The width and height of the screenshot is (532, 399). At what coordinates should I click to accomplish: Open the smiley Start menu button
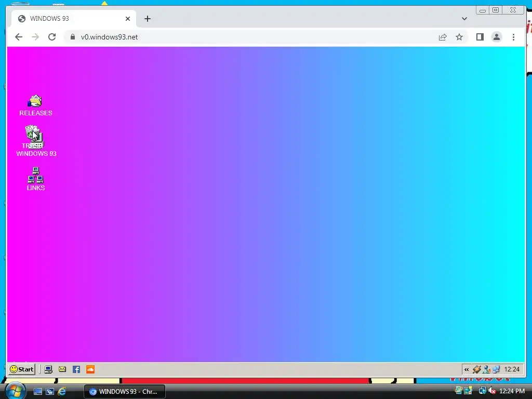click(22, 369)
